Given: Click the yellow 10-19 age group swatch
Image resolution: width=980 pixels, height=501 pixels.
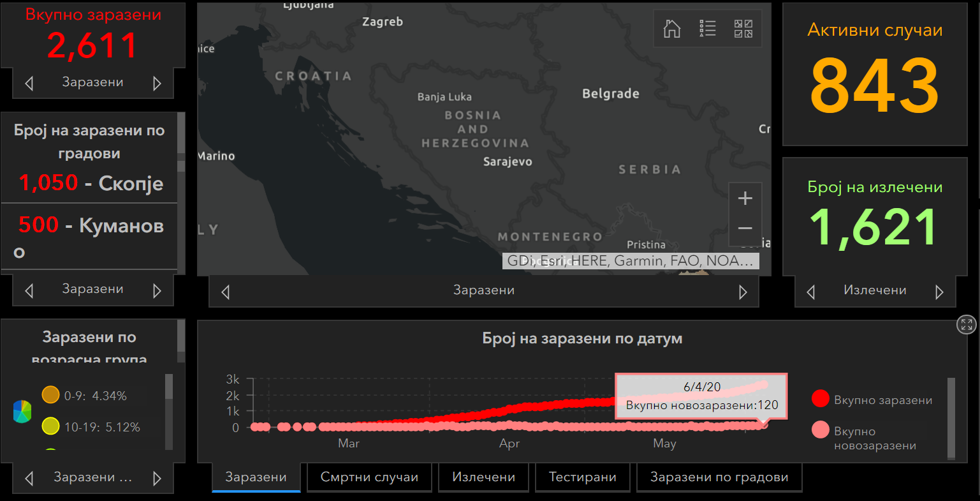Looking at the screenshot, I should tap(50, 426).
